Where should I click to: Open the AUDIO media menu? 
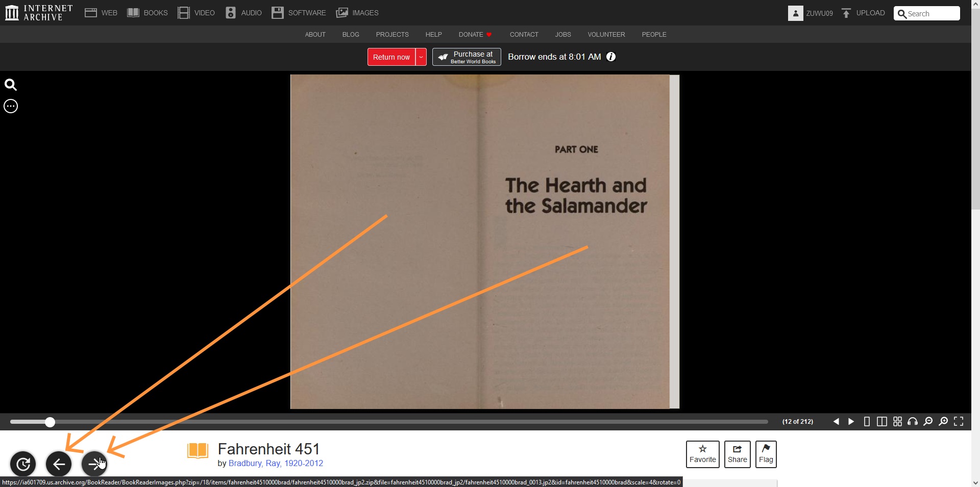[x=243, y=13]
